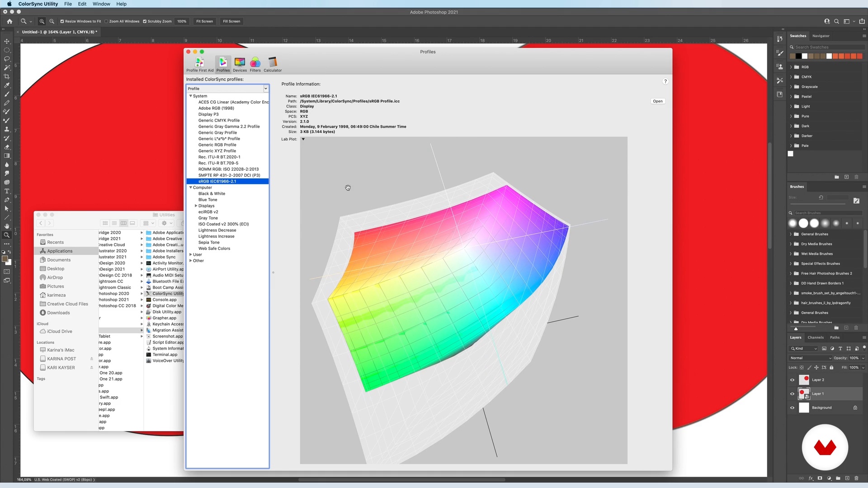Enable Zoom All Windows checkbox

tap(106, 21)
